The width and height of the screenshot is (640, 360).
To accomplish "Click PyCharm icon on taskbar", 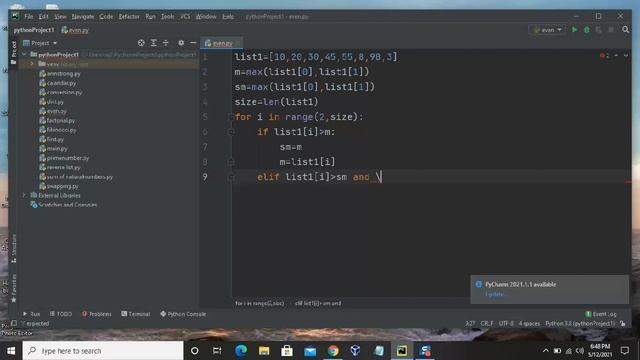I will coord(402,351).
